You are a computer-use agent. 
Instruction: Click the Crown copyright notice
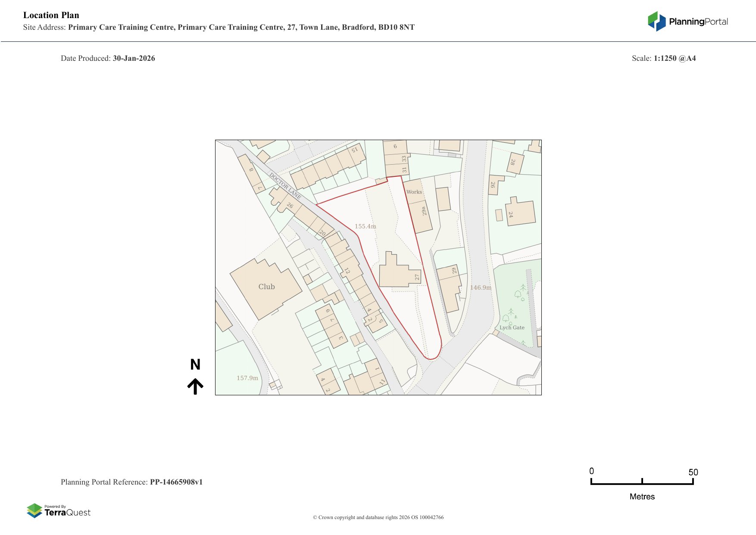coord(378,517)
